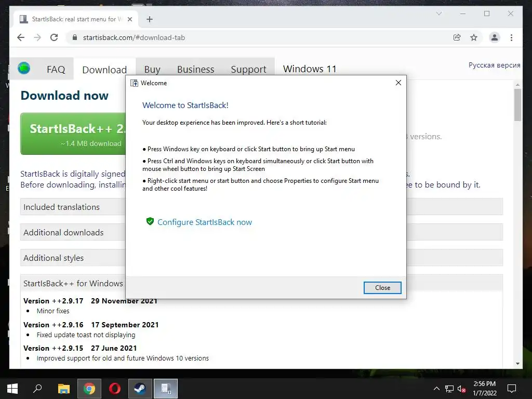Open the taskbar clock and date

(x=485, y=389)
